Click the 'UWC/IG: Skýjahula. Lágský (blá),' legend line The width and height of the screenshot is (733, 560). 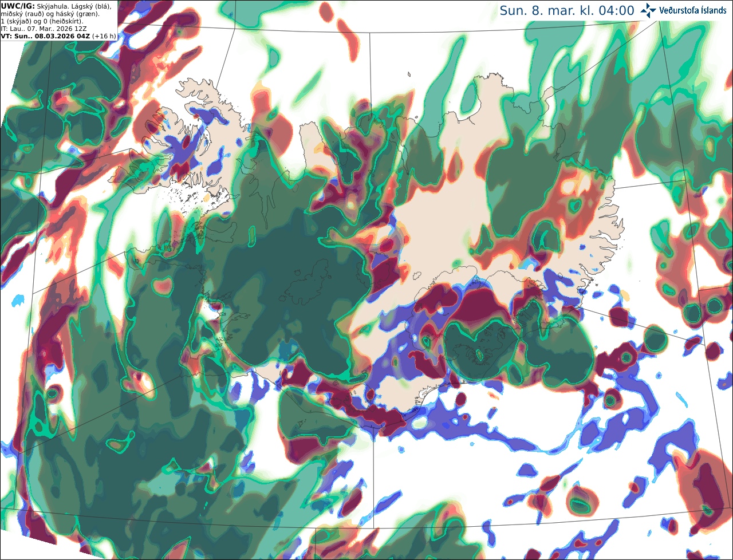pos(56,6)
